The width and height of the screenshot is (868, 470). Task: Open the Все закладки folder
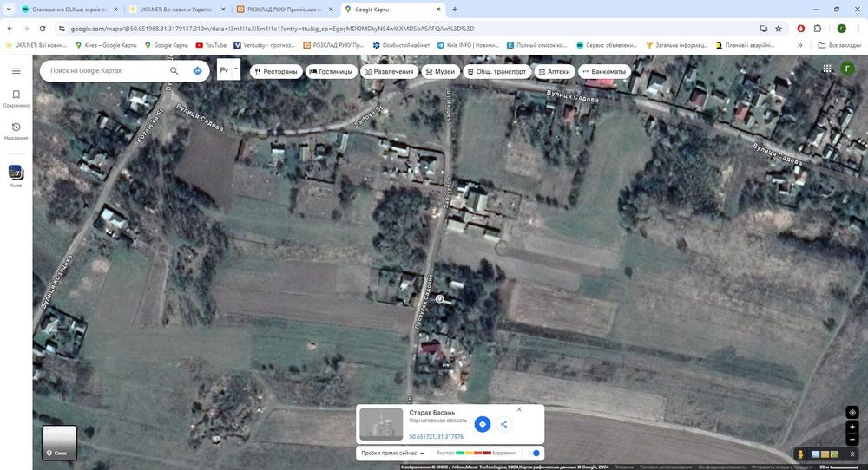pyautogui.click(x=839, y=45)
